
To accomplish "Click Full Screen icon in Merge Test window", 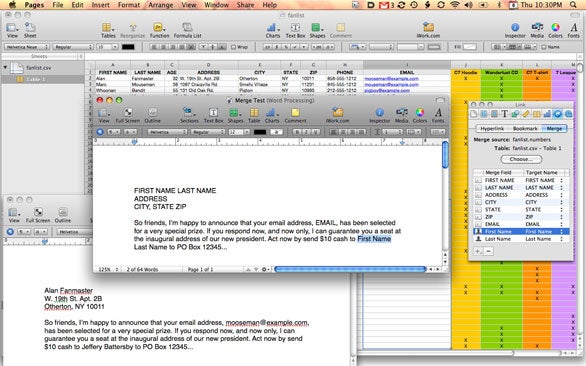I will [128, 115].
